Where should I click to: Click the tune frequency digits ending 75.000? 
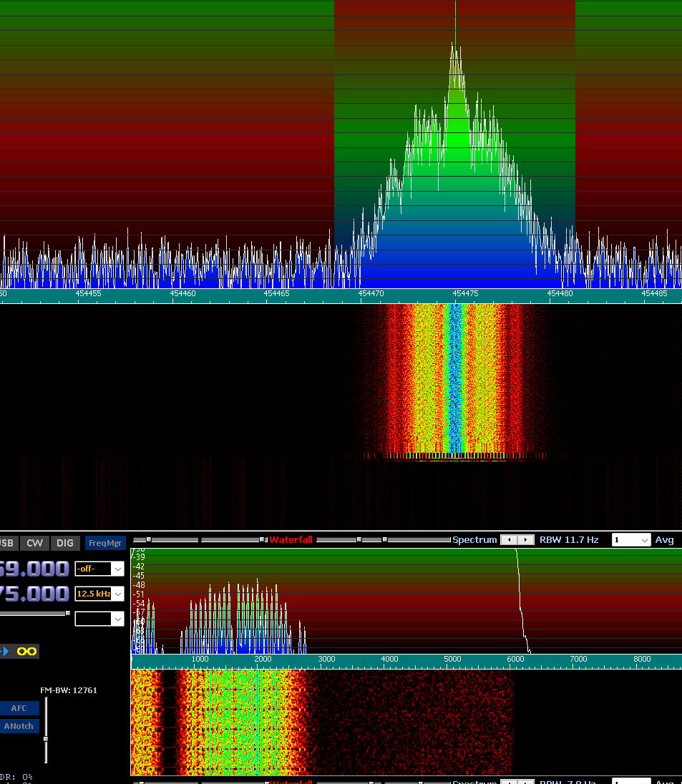(34, 594)
